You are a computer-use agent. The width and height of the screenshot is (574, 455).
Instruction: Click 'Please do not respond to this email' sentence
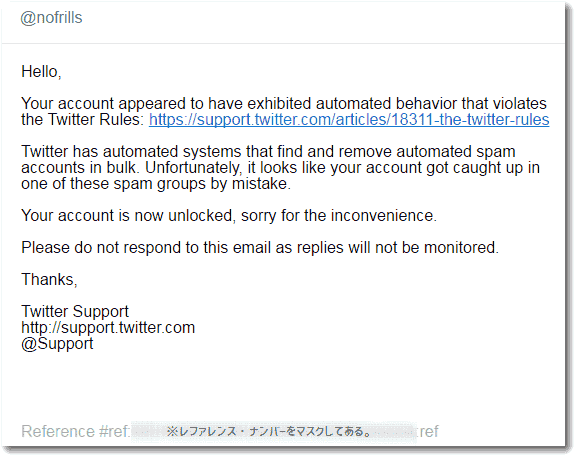[x=260, y=248]
